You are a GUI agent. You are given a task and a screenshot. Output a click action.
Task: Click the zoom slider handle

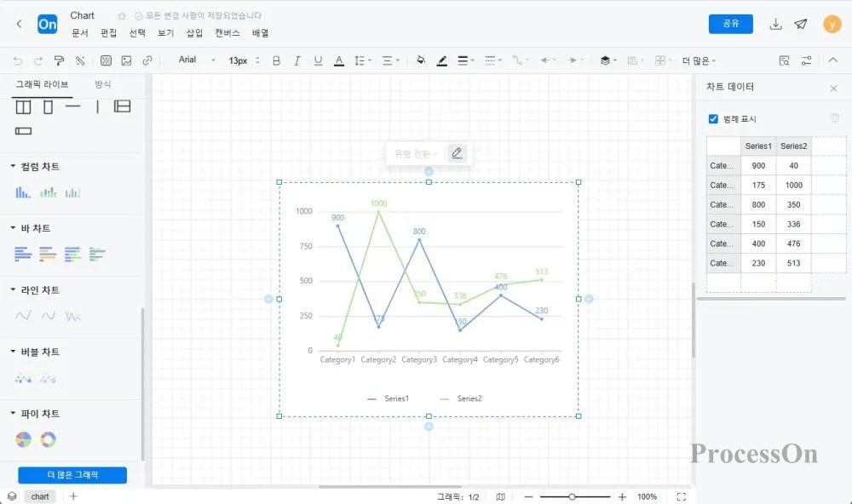tap(572, 496)
